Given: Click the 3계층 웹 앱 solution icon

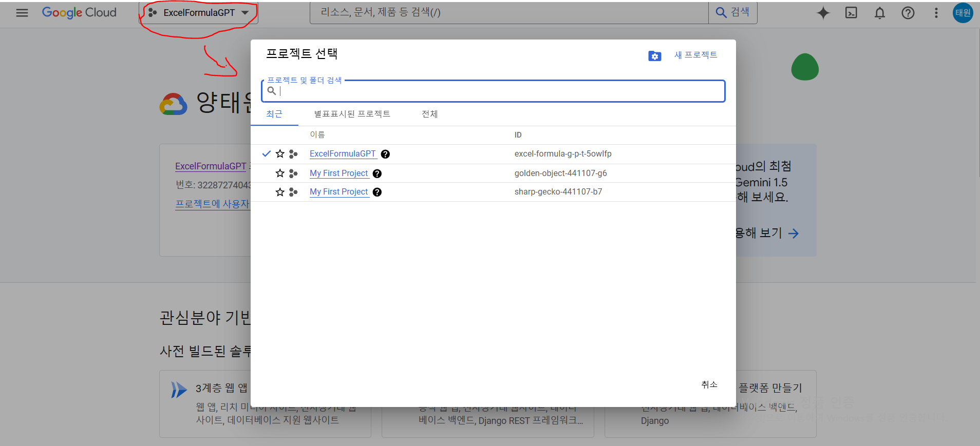Looking at the screenshot, I should [179, 390].
